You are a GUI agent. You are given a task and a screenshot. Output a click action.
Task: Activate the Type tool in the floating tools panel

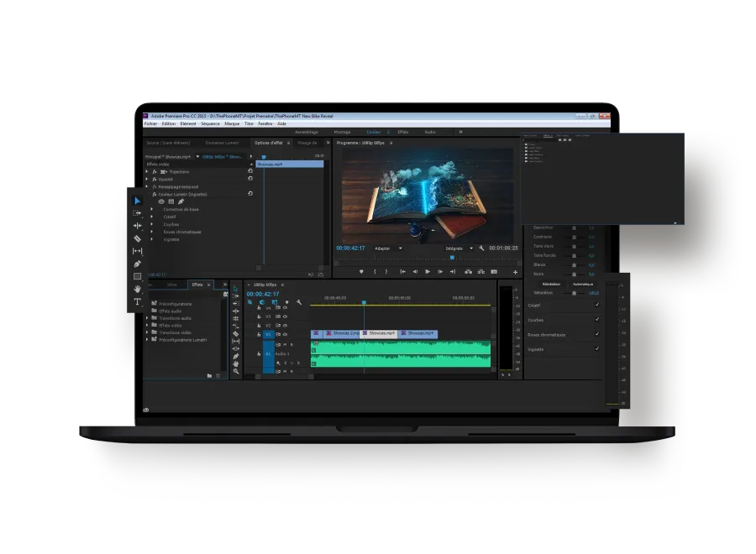pos(138,301)
